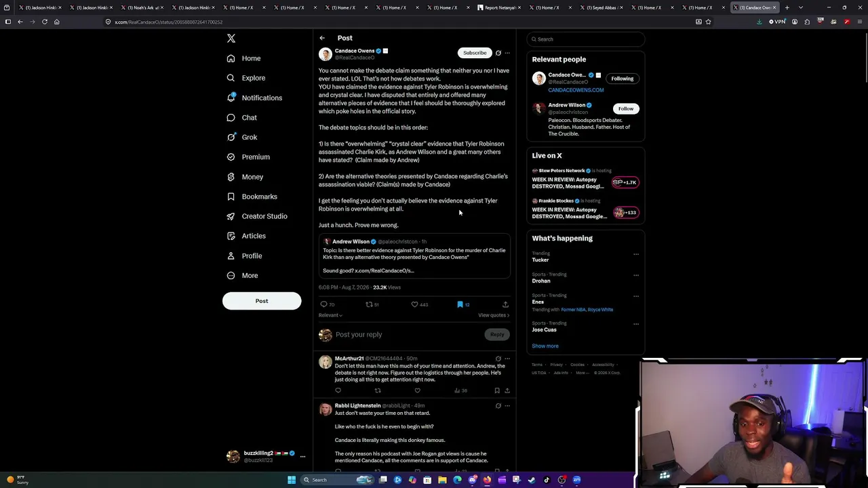The height and width of the screenshot is (488, 868).
Task: Open account switcher menu for buzzkilling2
Action: click(302, 456)
